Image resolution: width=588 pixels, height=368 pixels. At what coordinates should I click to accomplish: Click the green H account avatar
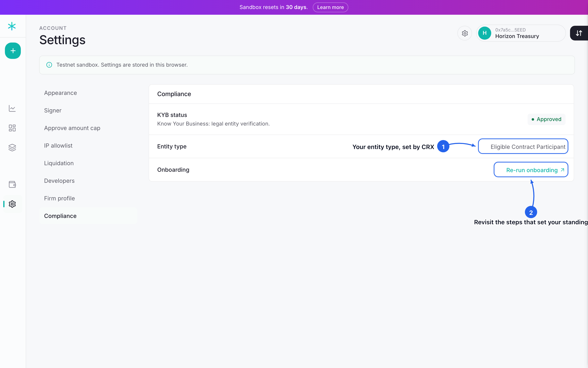point(484,33)
